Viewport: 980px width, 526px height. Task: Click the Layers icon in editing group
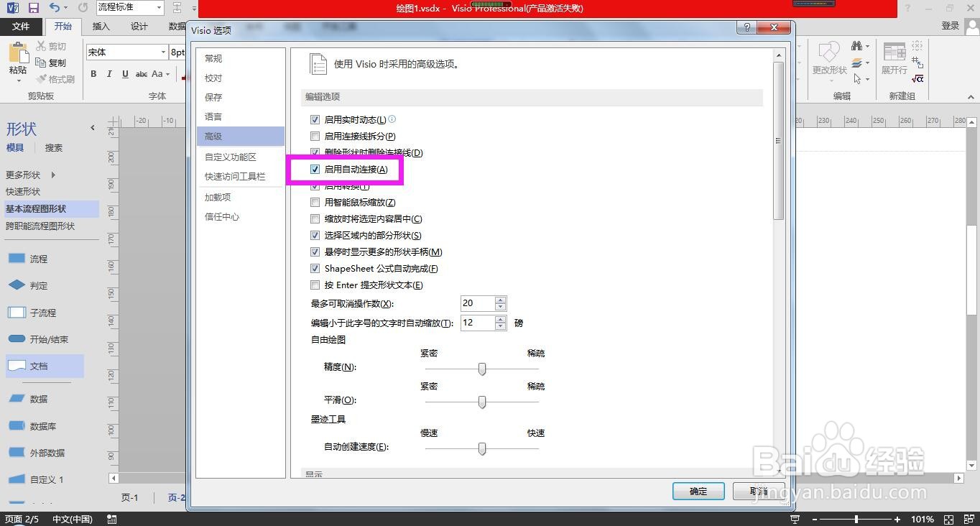(x=856, y=63)
